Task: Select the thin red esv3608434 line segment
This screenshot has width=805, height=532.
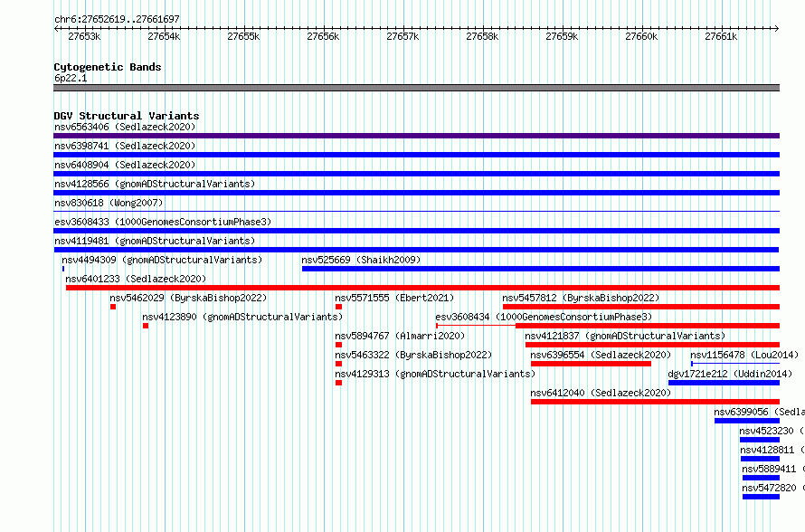Action: (476, 326)
